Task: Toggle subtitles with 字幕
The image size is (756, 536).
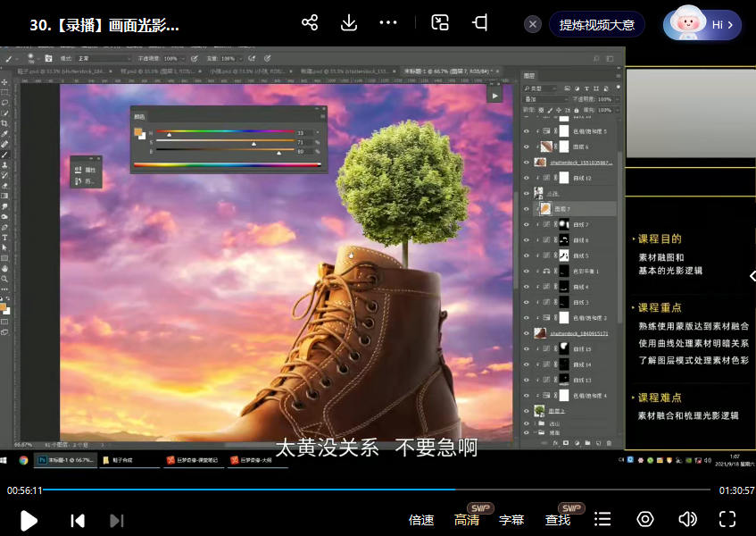Action: coord(511,520)
